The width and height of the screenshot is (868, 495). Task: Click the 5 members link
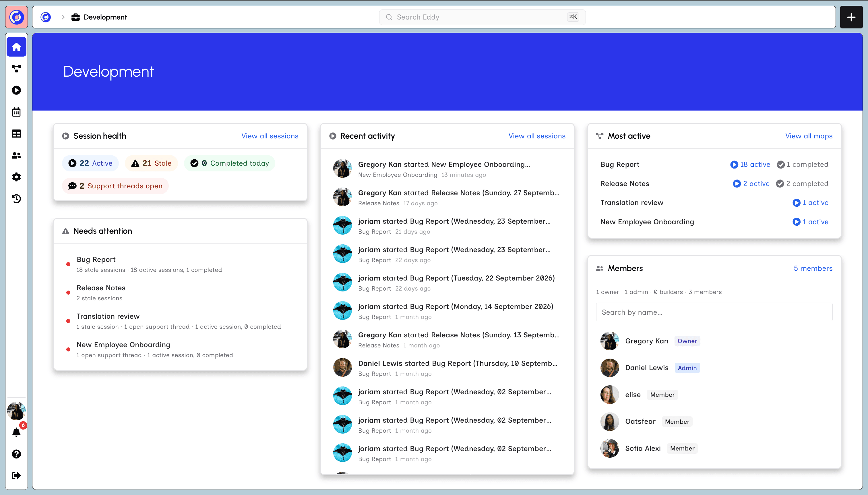(813, 268)
